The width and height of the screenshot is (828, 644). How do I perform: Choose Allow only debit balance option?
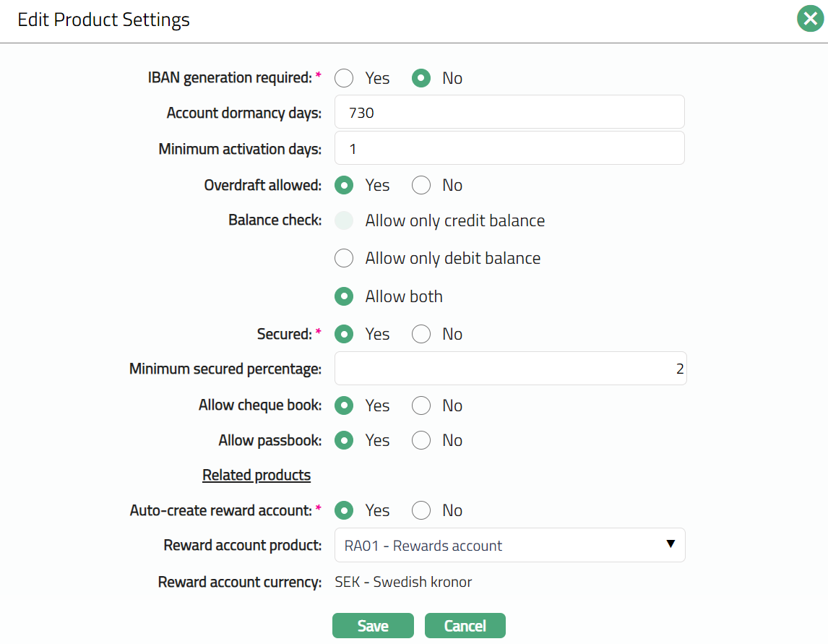(344, 258)
